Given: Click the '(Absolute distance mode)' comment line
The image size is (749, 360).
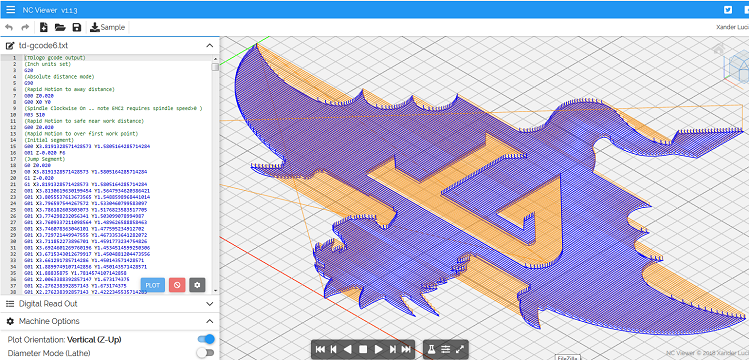Looking at the screenshot, I should click(x=59, y=76).
